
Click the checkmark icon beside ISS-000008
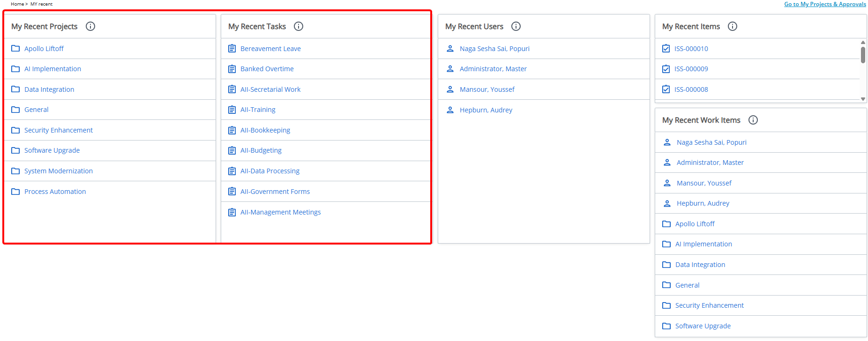pyautogui.click(x=666, y=89)
